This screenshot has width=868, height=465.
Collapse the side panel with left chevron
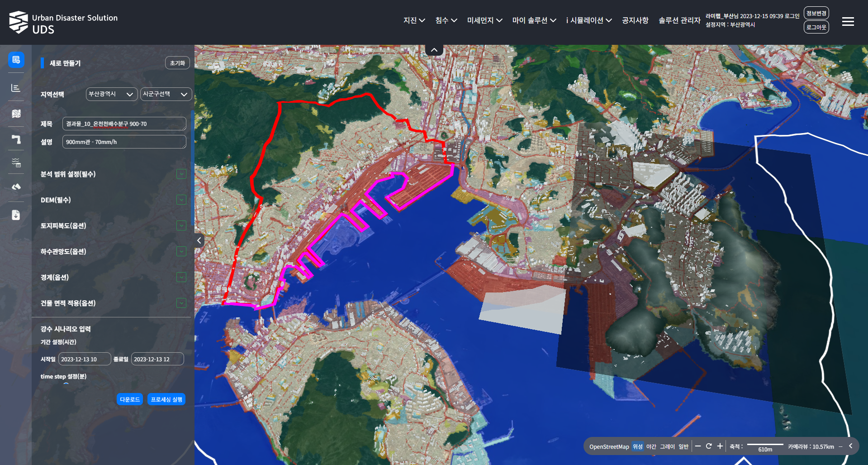[x=199, y=240]
